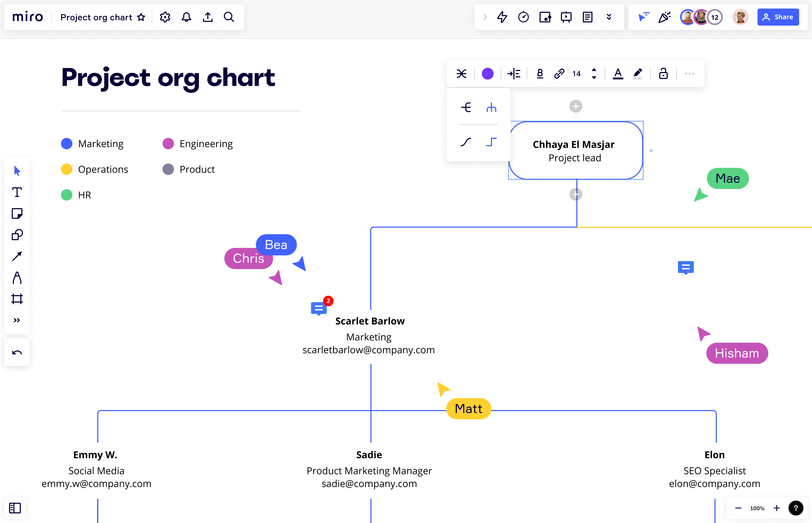812x523 pixels.
Task: Star the Project org chart board
Action: point(141,17)
